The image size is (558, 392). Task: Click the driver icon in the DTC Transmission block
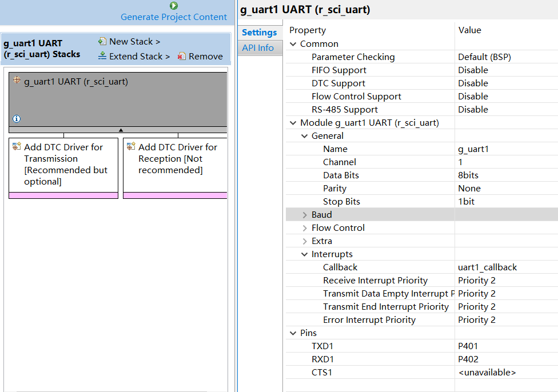coord(17,146)
